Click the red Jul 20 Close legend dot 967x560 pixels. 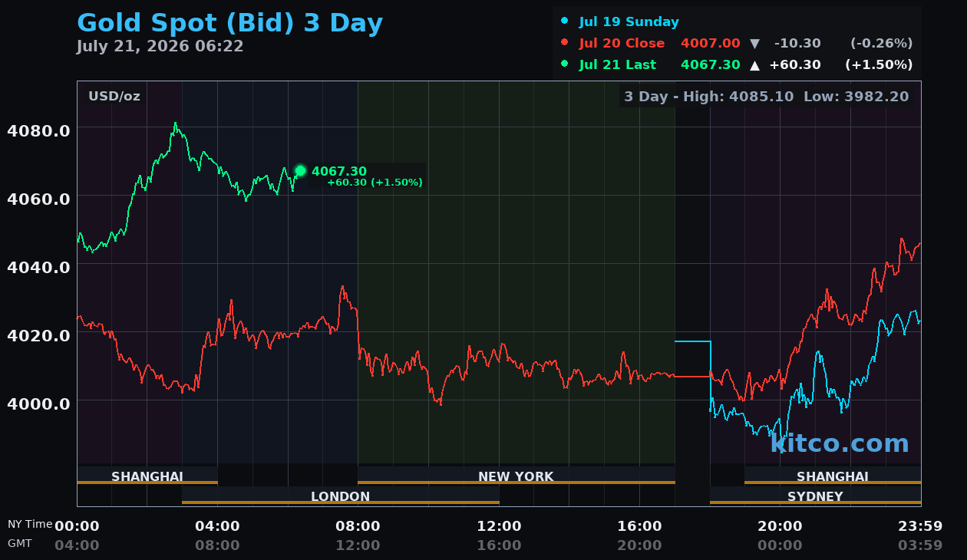565,43
